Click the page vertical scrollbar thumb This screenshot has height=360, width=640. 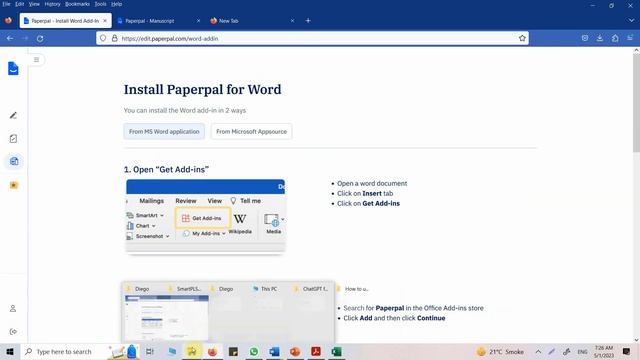(x=636, y=103)
